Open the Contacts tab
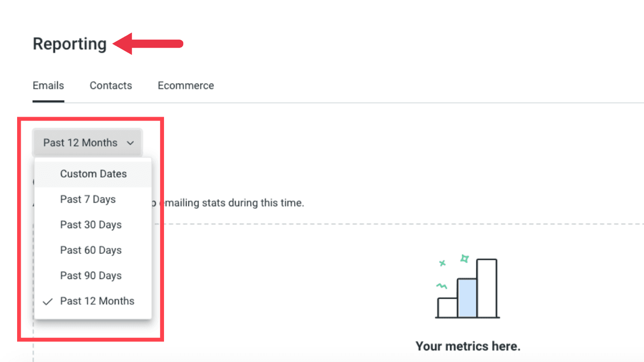The width and height of the screenshot is (644, 362). coord(111,86)
